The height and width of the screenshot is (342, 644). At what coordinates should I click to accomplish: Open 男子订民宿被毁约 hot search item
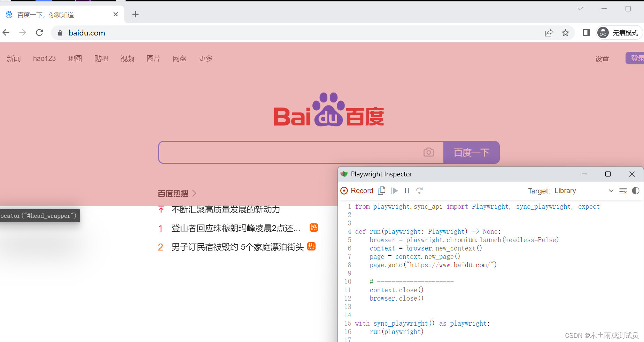[x=238, y=247]
